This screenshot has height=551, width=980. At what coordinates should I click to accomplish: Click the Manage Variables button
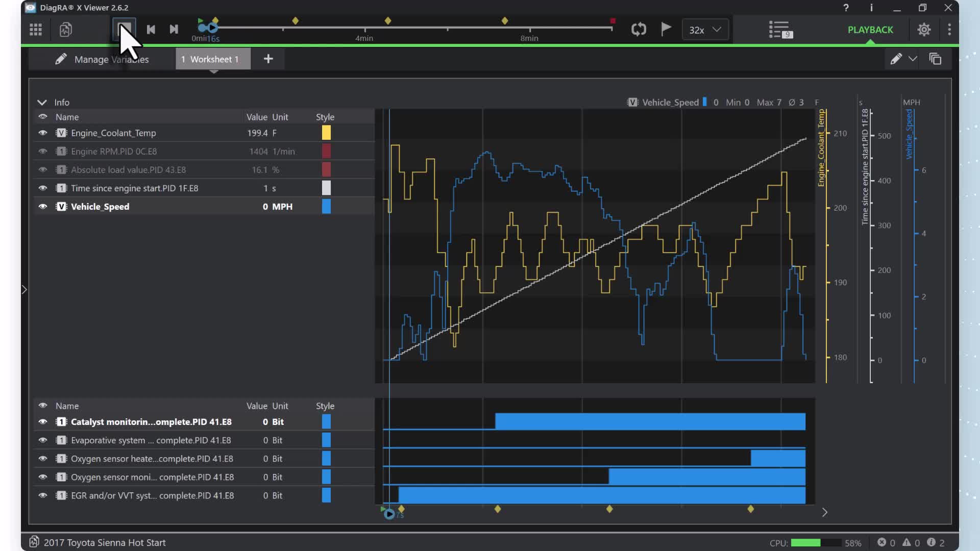click(x=102, y=59)
